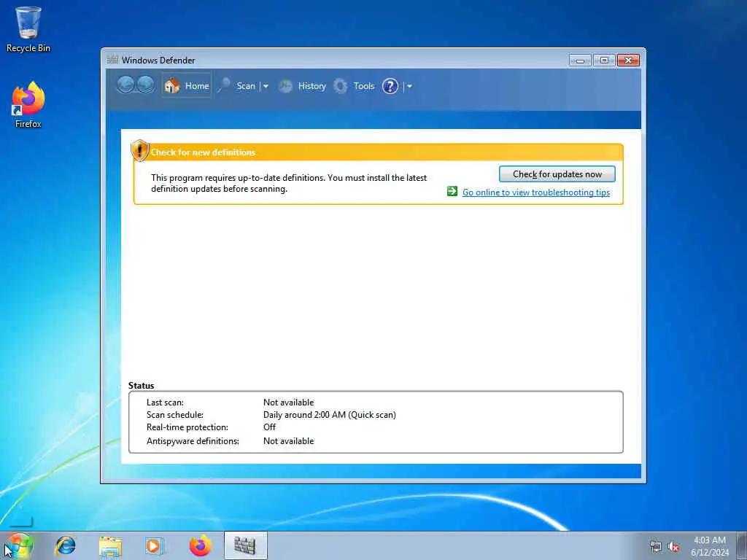Viewport: 747px width, 560px height.
Task: Launch Firefox from the taskbar
Action: point(200,545)
